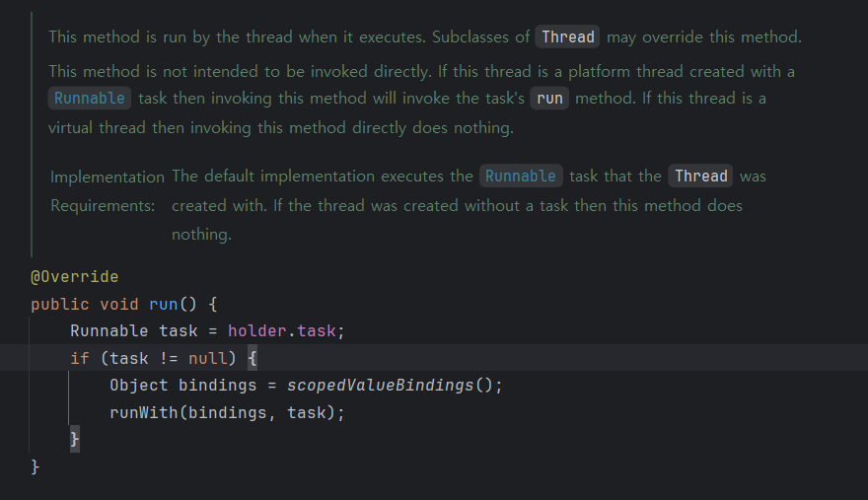The image size is (868, 500).
Task: Click the holder field reference
Action: pos(256,331)
